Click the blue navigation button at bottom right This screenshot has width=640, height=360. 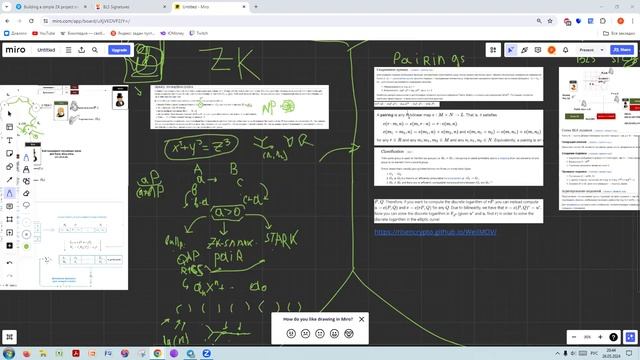[x=631, y=337]
